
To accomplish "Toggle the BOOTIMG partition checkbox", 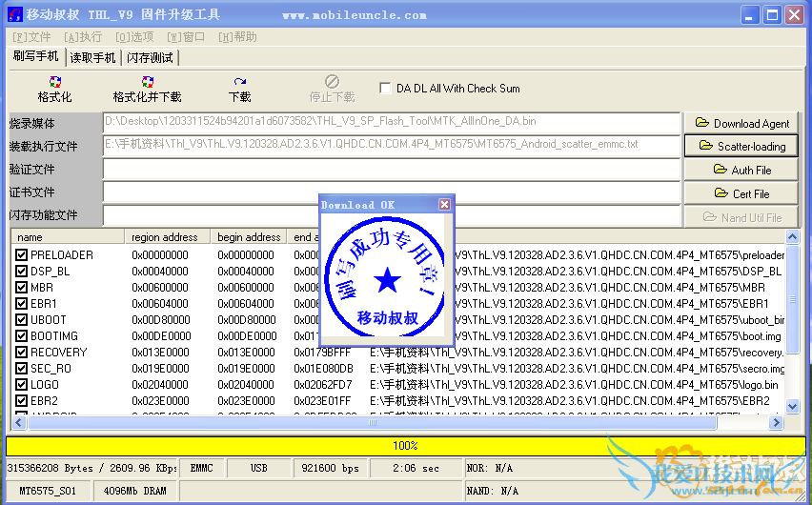I will [x=22, y=336].
